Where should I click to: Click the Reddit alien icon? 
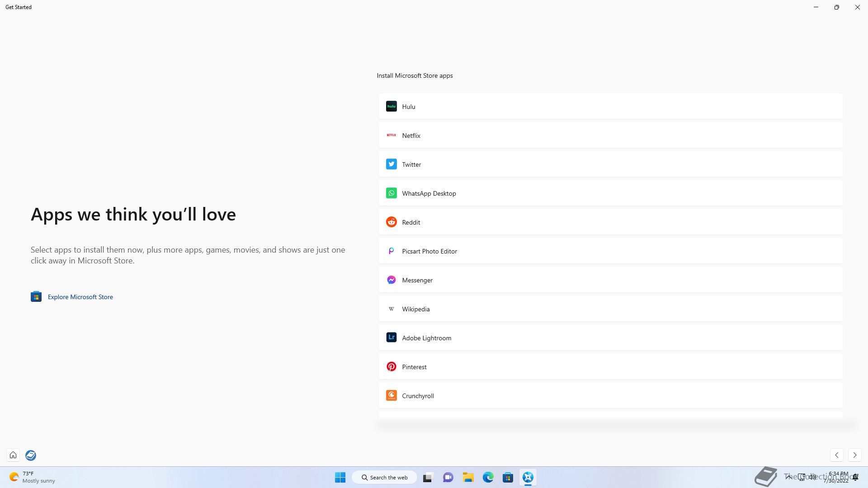point(392,222)
